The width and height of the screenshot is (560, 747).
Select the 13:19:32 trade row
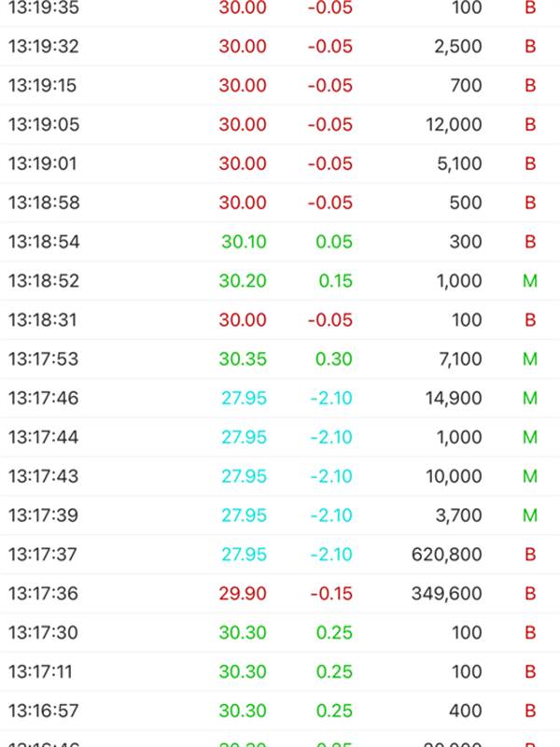280,46
